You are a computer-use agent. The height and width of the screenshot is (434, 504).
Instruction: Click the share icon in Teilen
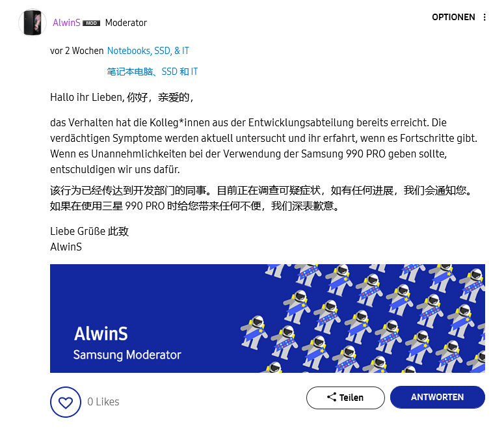[332, 397]
